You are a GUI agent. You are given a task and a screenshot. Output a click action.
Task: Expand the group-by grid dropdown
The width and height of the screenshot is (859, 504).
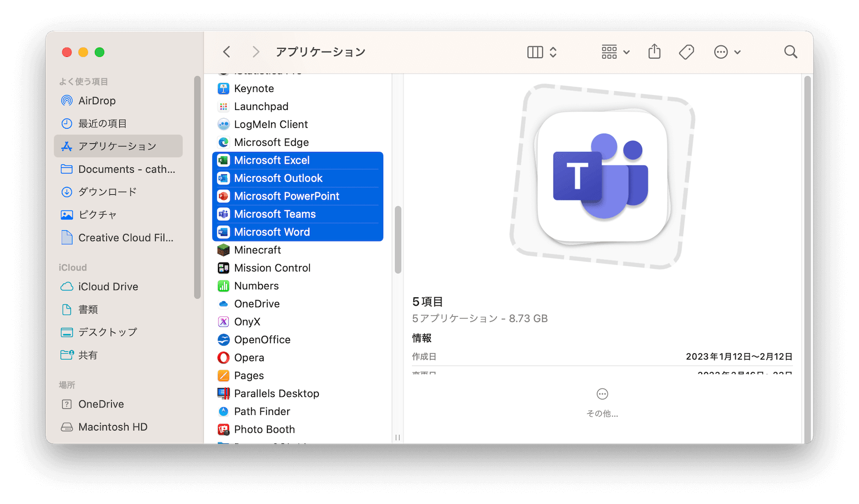[615, 52]
